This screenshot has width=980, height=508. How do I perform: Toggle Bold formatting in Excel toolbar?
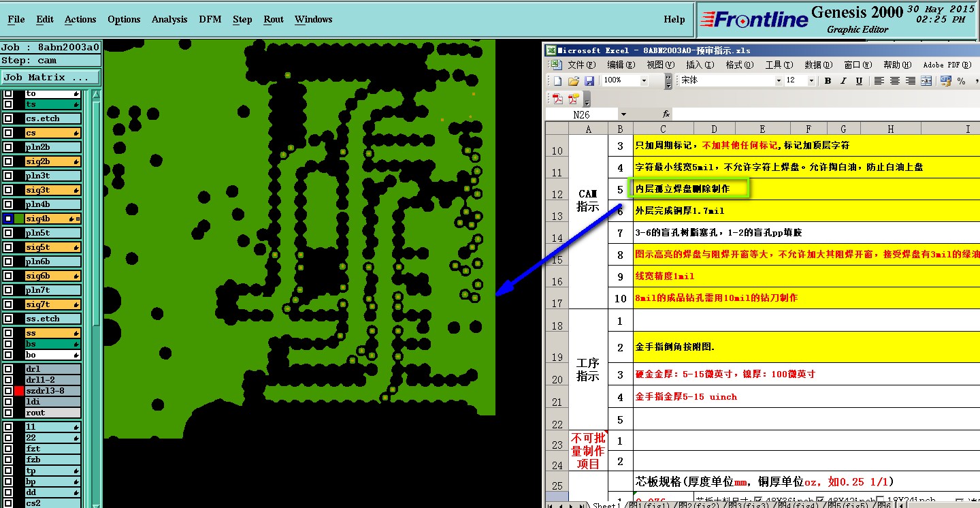828,81
